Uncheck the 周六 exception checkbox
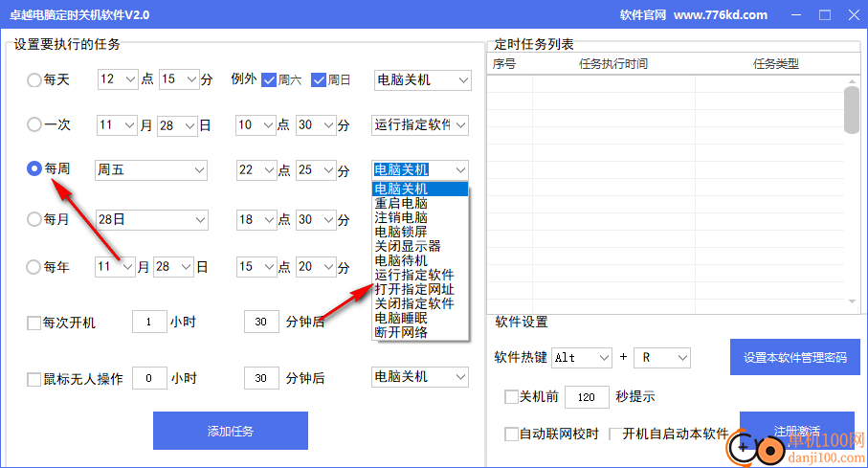 [x=269, y=79]
